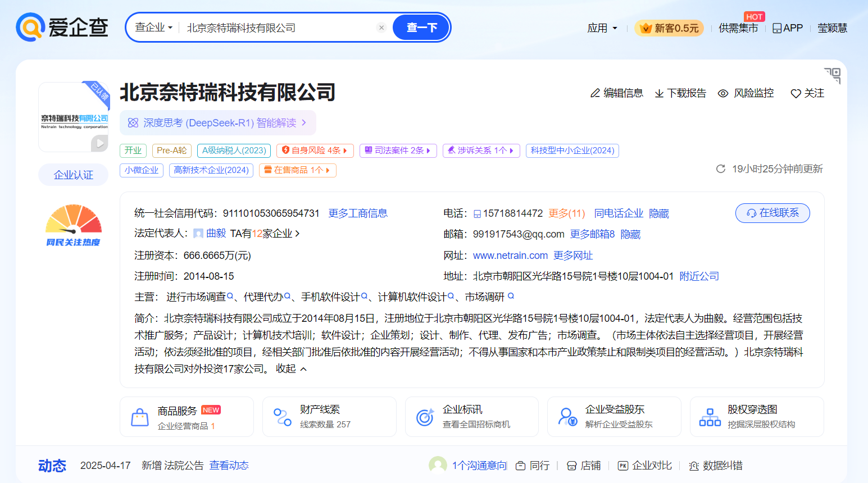This screenshot has height=483, width=868.
Task: Search icon after 进行市场调查
Action: (x=230, y=296)
